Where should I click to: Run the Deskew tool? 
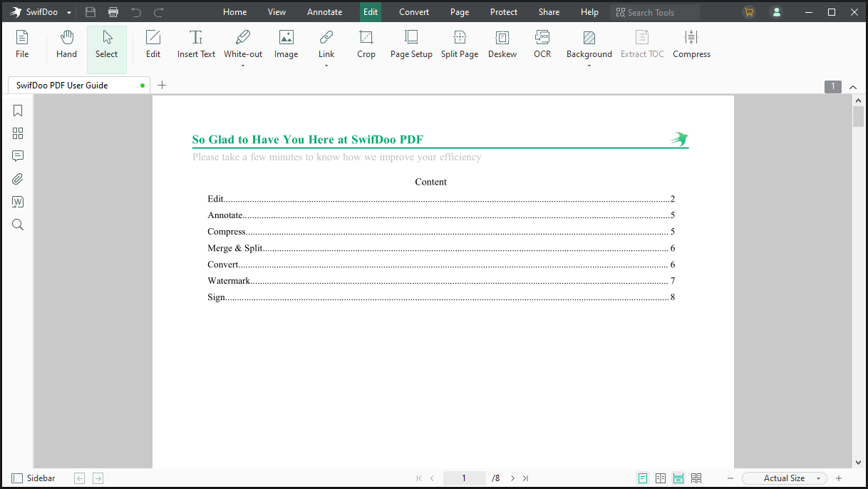(x=502, y=44)
